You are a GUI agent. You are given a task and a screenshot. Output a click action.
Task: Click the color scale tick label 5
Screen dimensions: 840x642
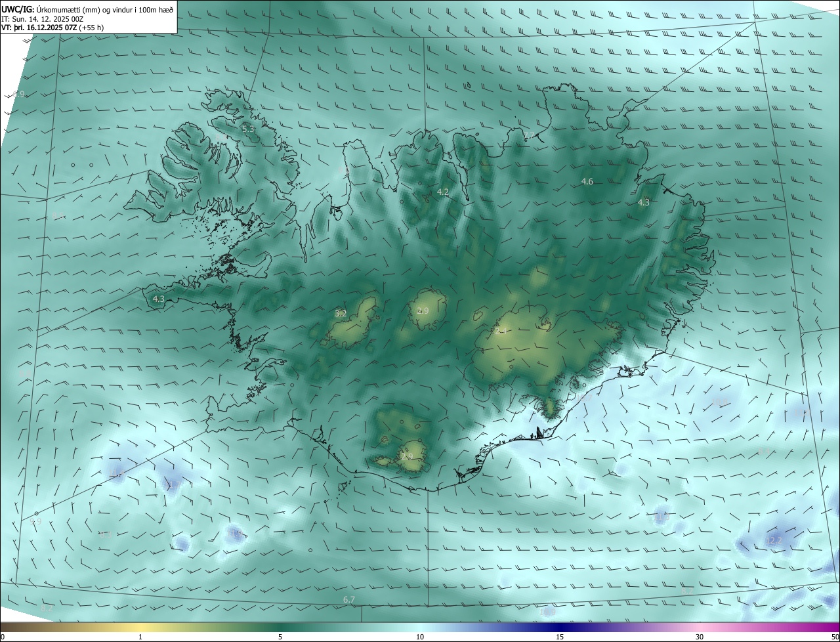point(280,637)
